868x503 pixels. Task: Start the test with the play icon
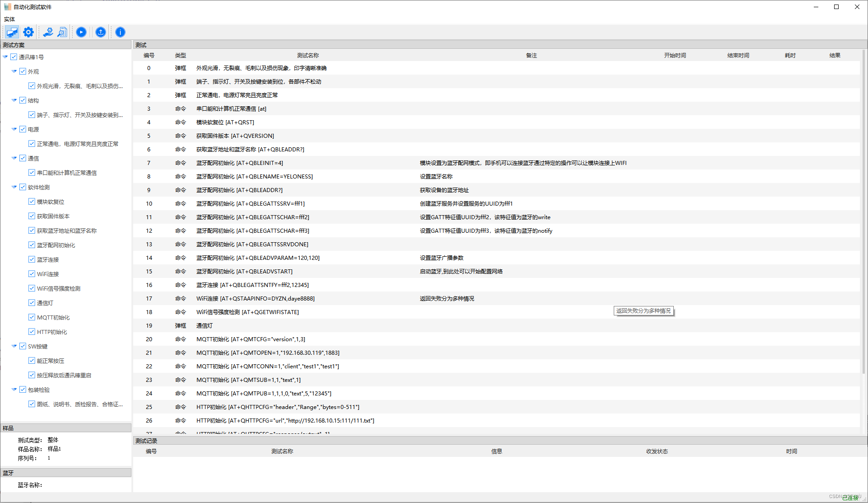81,32
